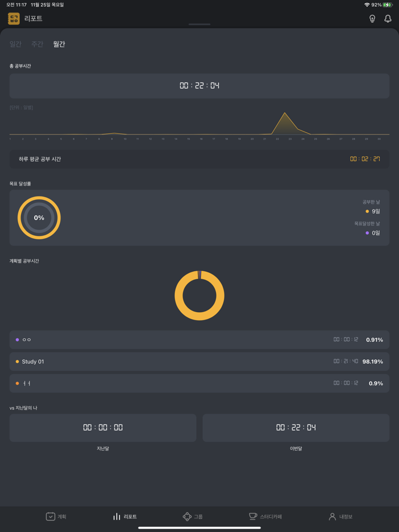Open the 계획 tab icon

[51, 517]
